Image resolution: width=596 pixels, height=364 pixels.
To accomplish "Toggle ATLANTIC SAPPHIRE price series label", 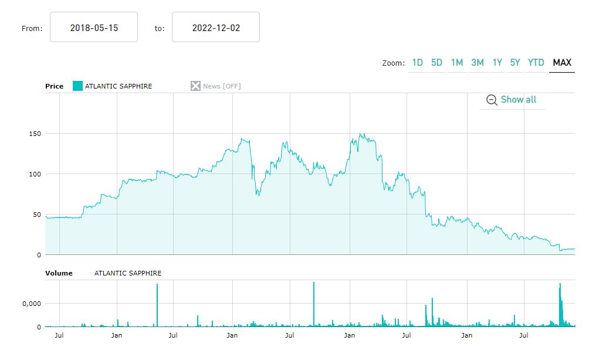I will click(118, 86).
